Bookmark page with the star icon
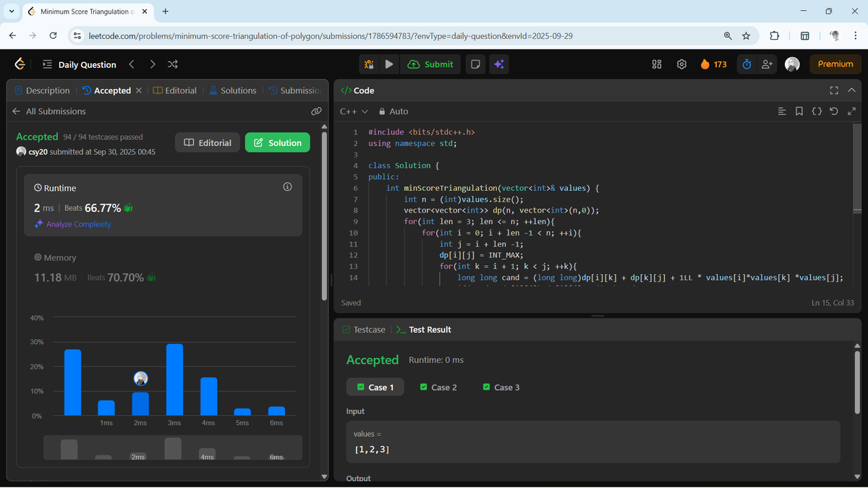 pos(746,35)
